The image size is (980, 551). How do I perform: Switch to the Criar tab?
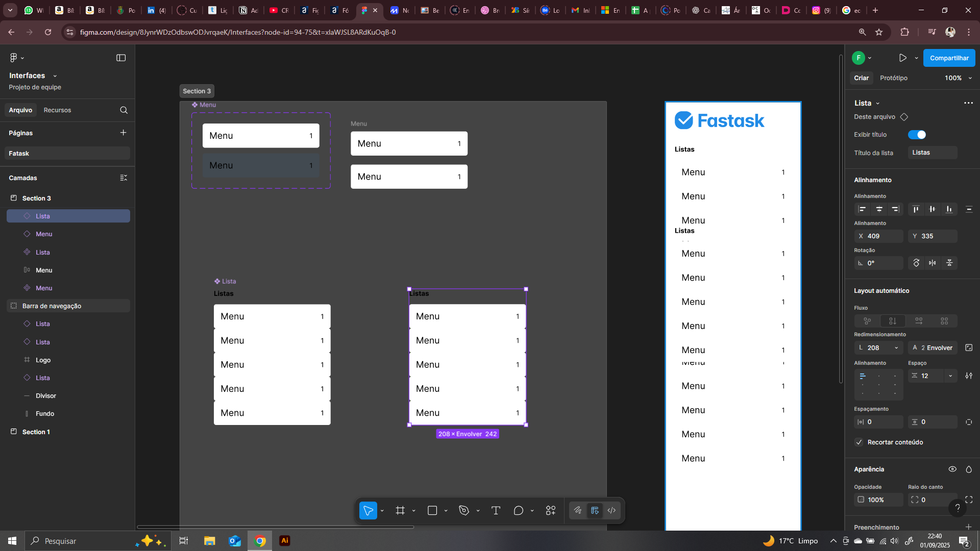(x=862, y=78)
